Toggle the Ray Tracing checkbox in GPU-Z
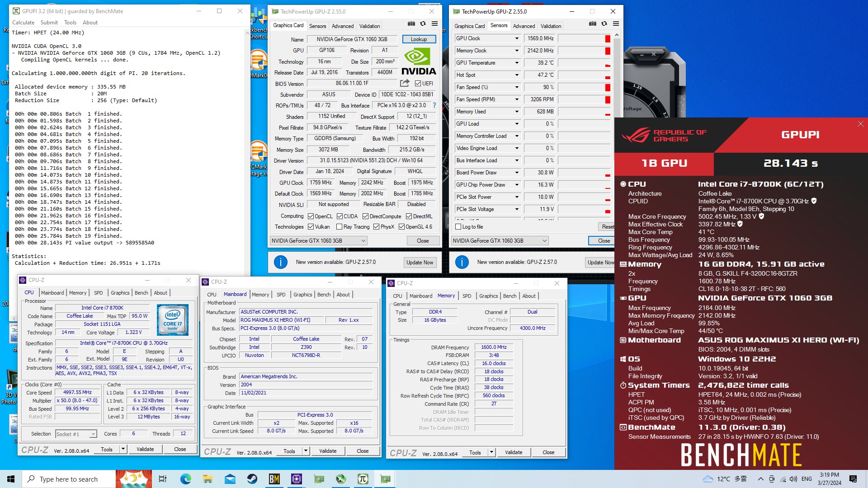 (x=339, y=227)
